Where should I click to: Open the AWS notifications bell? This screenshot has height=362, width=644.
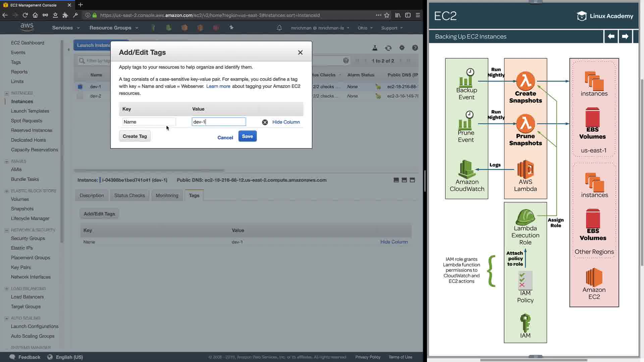[x=279, y=28]
